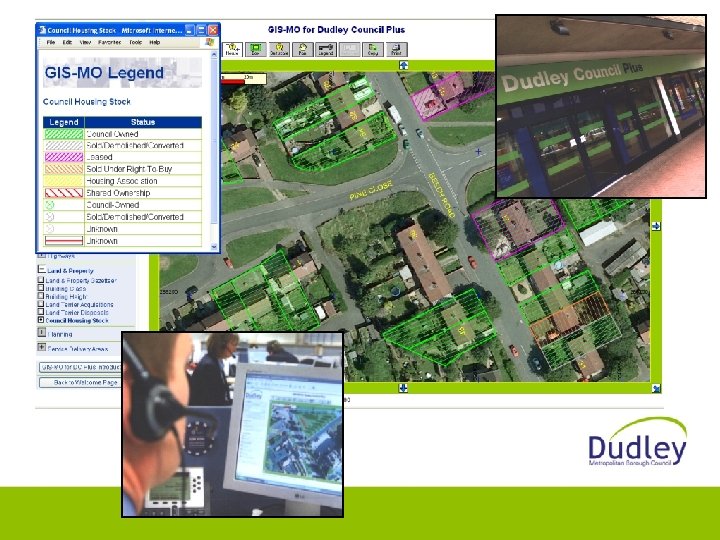This screenshot has width=720, height=540.
Task: Click the BEECH ROAD label on map
Action: pos(441,195)
